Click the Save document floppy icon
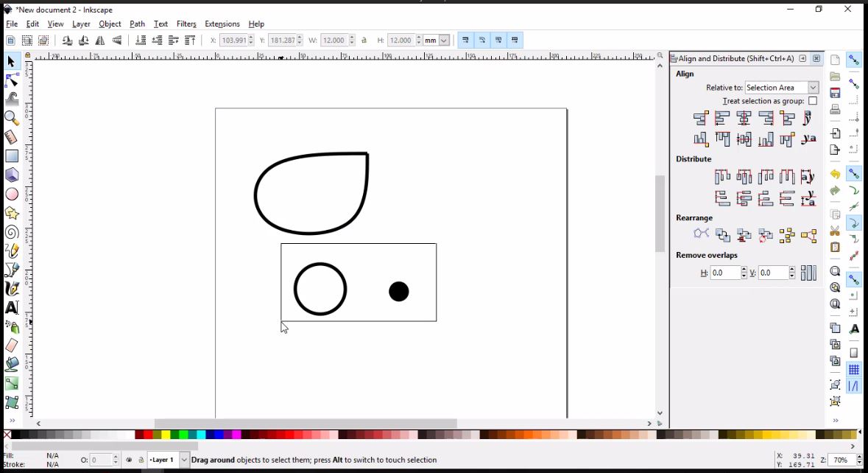 click(x=835, y=93)
